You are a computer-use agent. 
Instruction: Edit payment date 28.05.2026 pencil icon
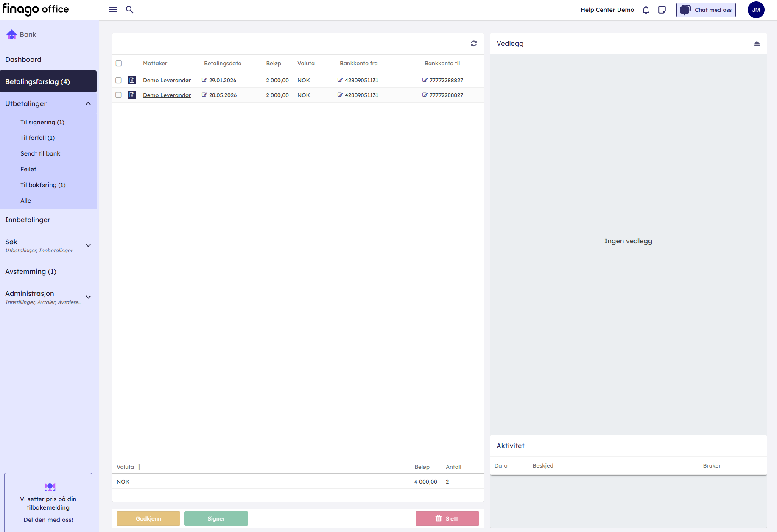pos(204,95)
